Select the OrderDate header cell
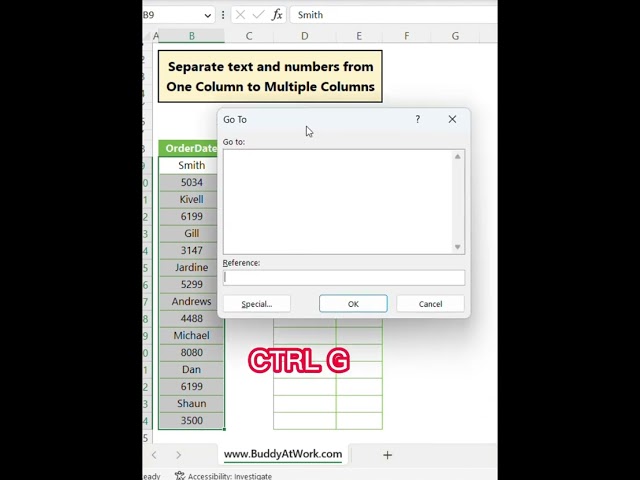The height and width of the screenshot is (480, 640). point(189,148)
